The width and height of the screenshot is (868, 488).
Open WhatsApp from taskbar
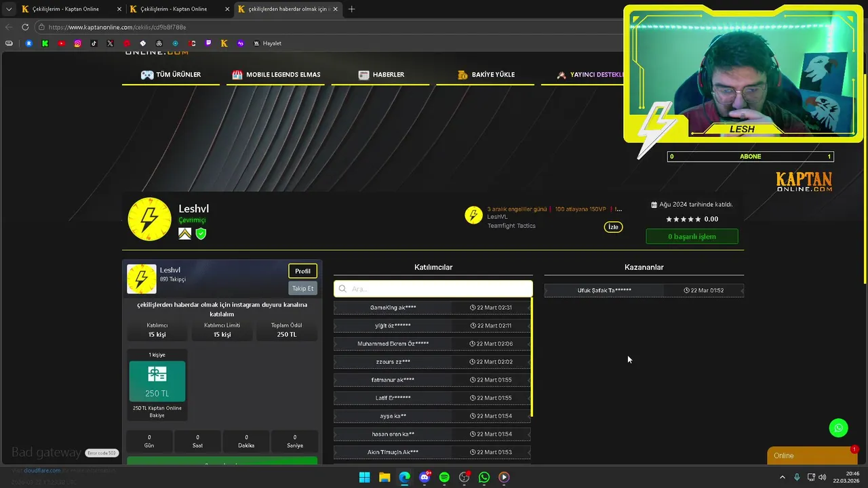(x=484, y=477)
